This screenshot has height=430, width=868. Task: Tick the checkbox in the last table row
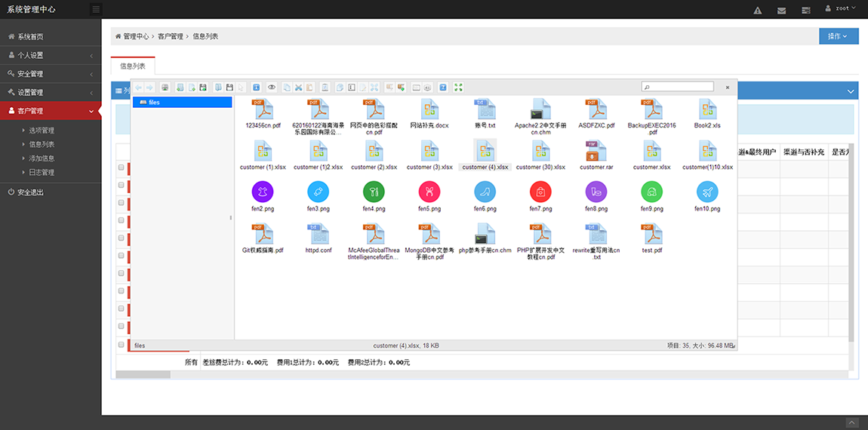tap(121, 344)
